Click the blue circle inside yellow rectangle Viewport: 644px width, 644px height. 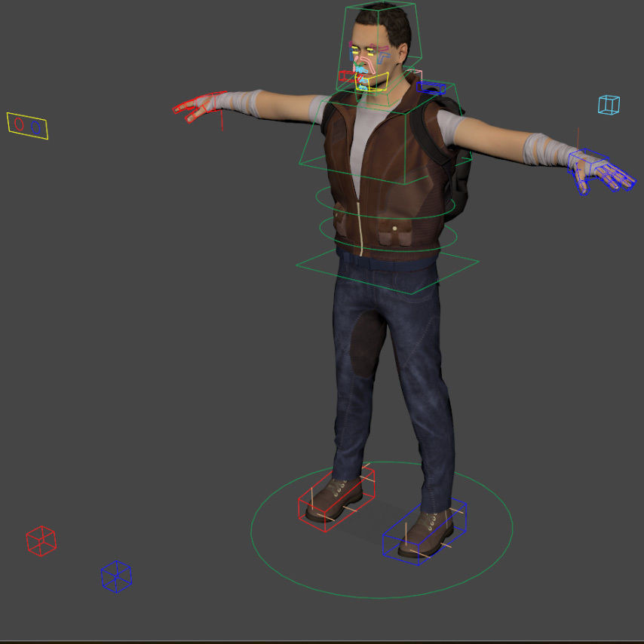click(35, 127)
